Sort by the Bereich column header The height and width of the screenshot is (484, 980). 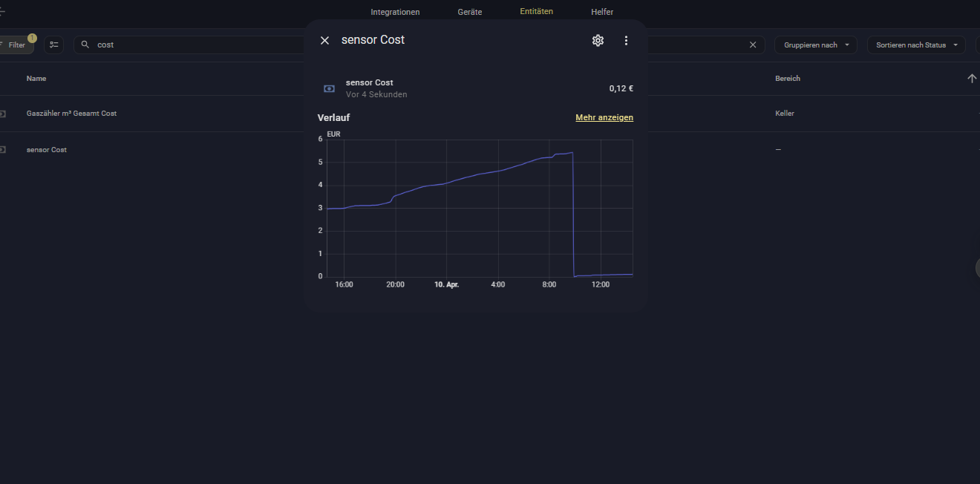click(788, 78)
